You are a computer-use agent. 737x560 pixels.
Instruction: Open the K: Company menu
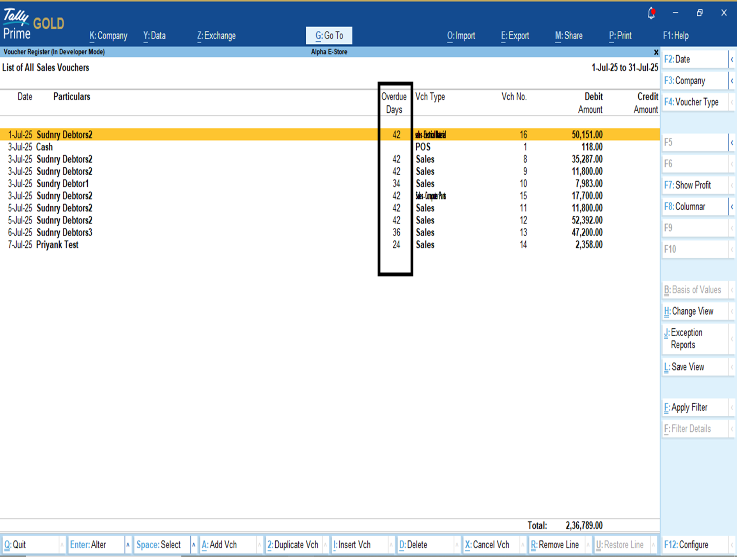pos(108,36)
